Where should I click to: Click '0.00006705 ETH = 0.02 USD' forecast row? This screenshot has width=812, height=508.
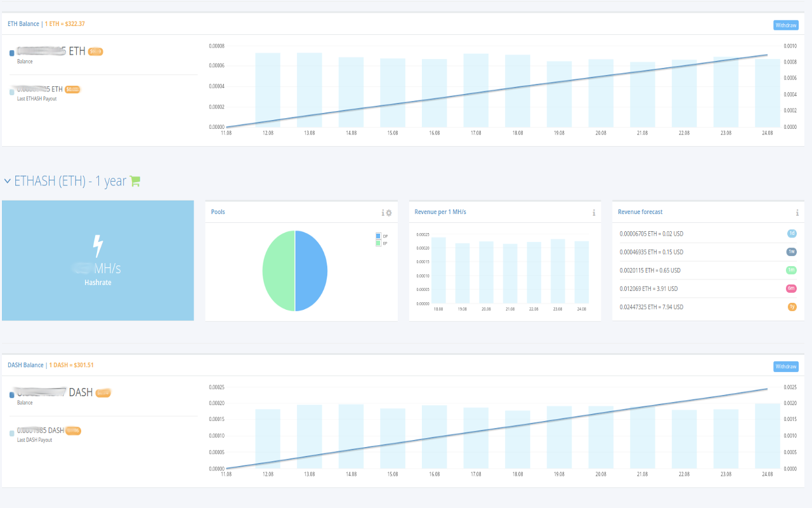pos(708,234)
